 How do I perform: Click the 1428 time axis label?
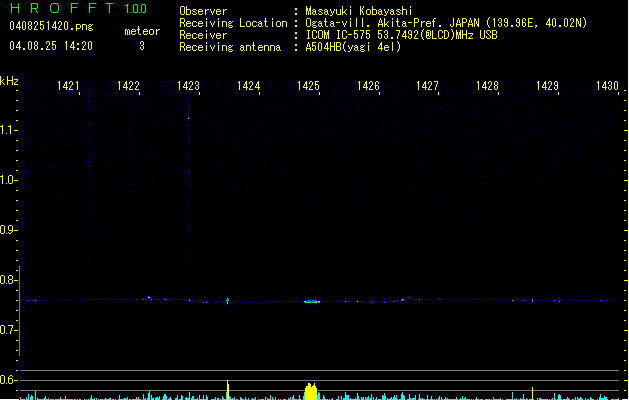[487, 86]
